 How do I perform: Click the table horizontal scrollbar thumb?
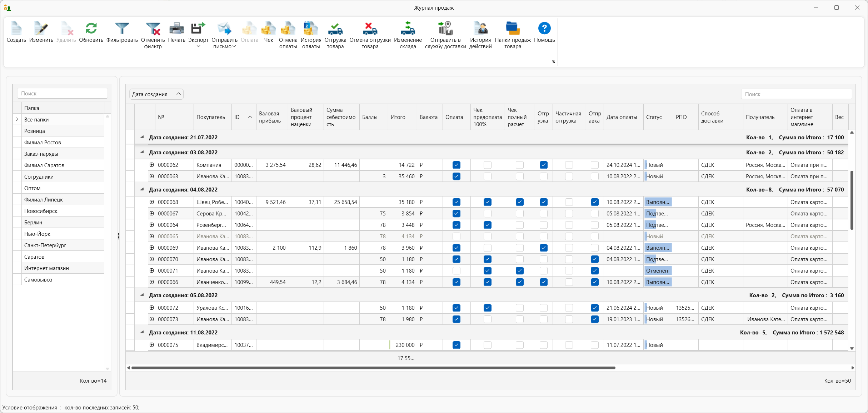coord(373,368)
